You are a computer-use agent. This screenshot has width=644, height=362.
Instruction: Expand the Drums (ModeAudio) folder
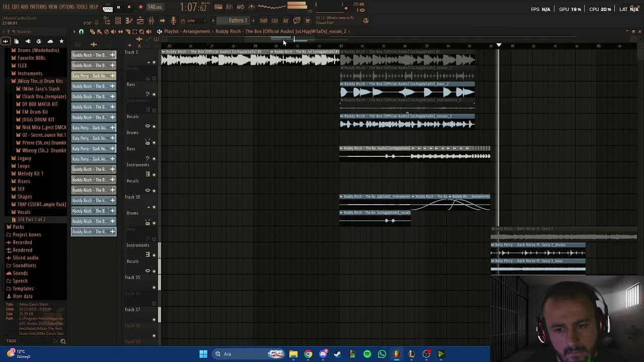[x=38, y=50]
